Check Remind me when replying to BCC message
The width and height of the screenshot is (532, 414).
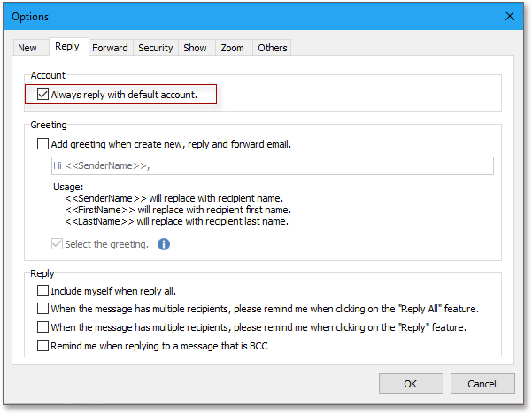point(42,346)
